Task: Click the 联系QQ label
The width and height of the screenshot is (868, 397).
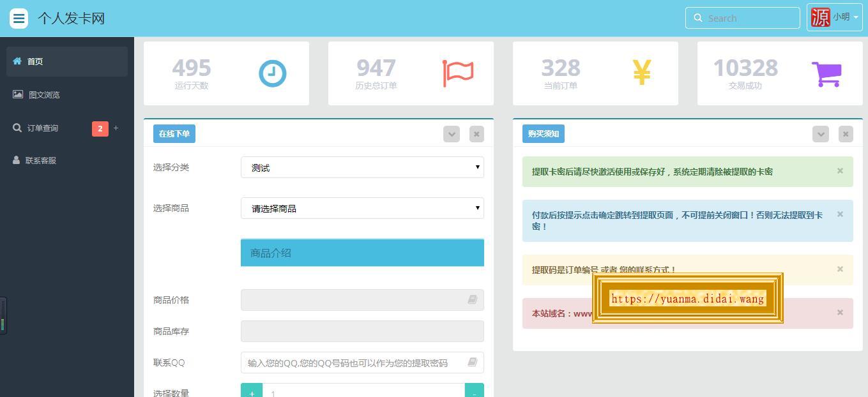Action: [169, 363]
